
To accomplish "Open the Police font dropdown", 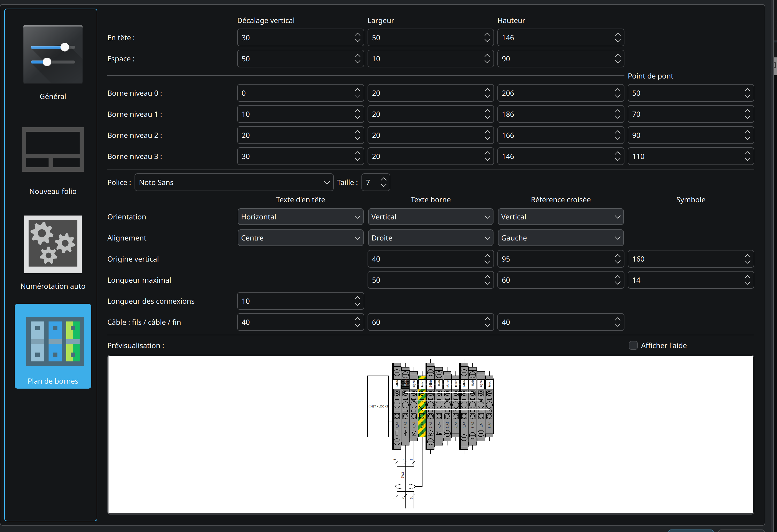I will (x=234, y=182).
